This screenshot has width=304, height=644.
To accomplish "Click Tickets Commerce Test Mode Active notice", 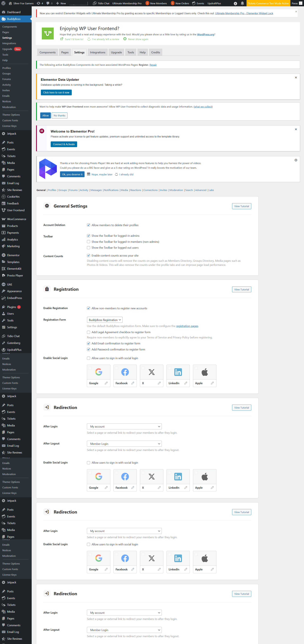I will 268,3.
